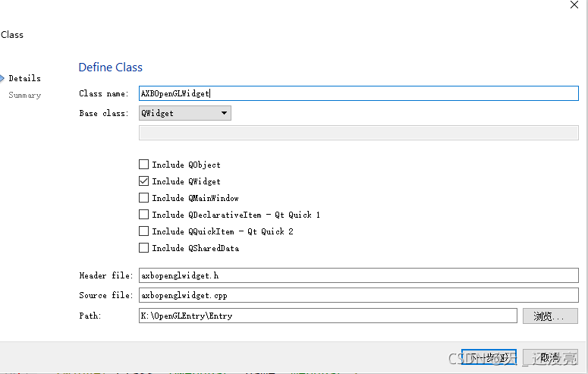The image size is (588, 374).
Task: Click the Class title at top left
Action: pos(12,35)
